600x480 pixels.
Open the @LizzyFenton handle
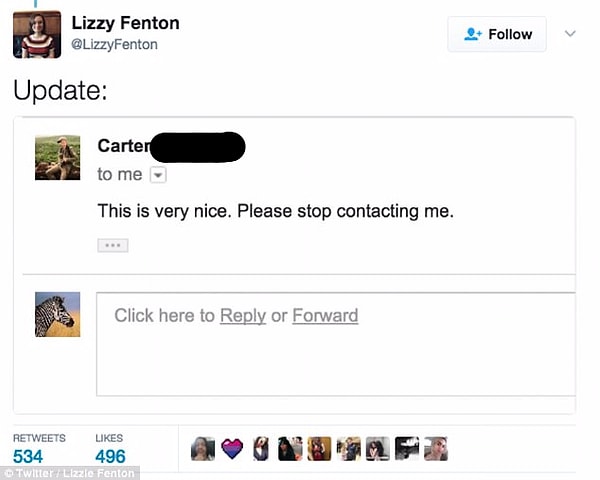[x=115, y=45]
